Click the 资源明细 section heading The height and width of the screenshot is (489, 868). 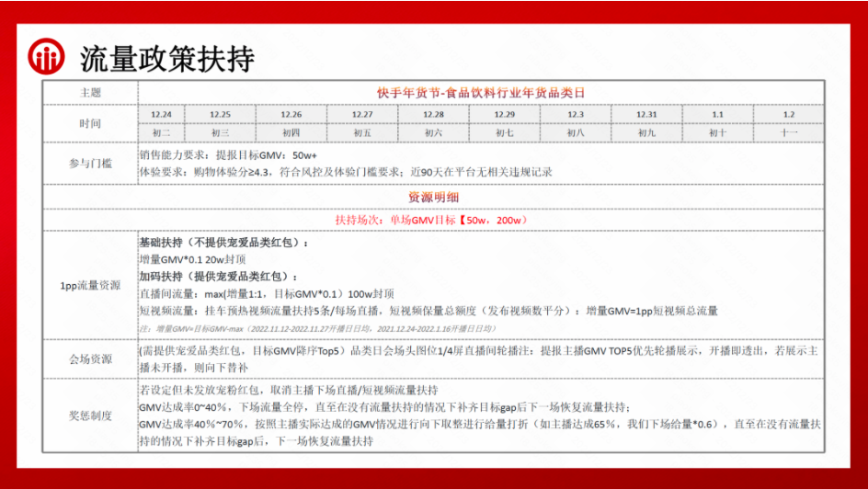433,197
